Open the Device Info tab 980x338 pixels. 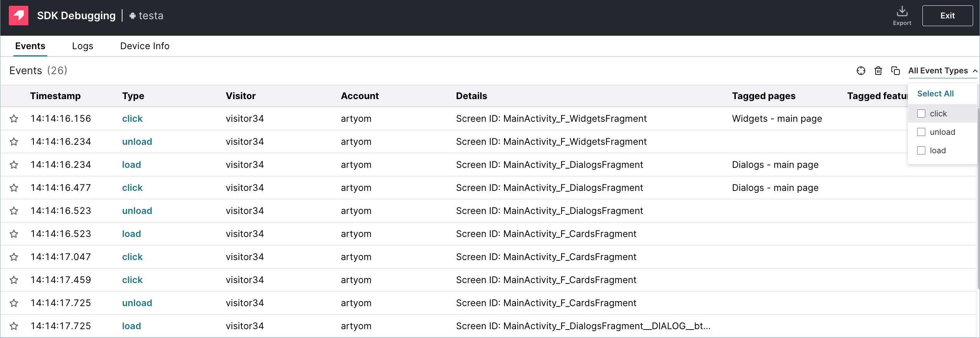tap(145, 46)
